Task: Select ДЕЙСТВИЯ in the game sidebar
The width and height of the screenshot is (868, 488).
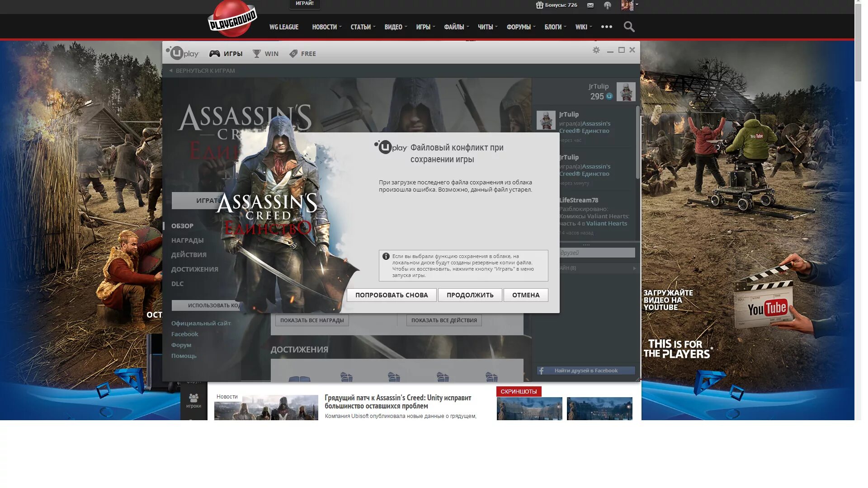Action: pos(189,255)
